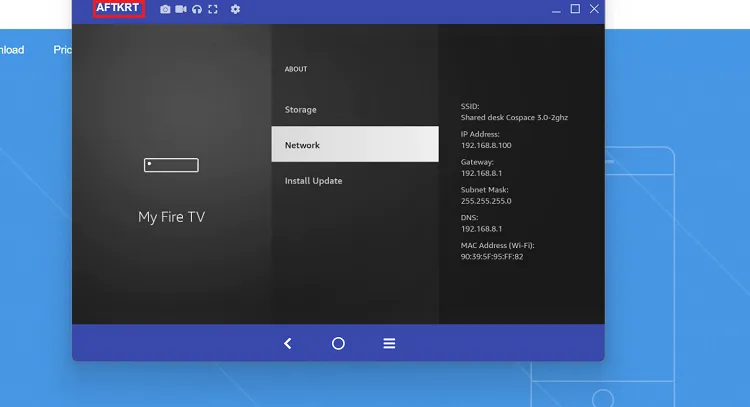
Task: Click the Gateway label
Action: pos(477,162)
